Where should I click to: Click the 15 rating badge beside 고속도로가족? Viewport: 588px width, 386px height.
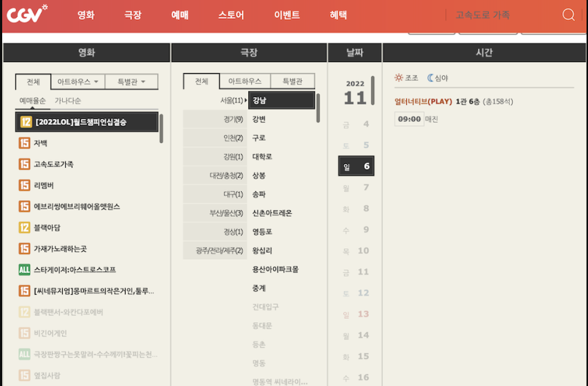[x=24, y=164]
